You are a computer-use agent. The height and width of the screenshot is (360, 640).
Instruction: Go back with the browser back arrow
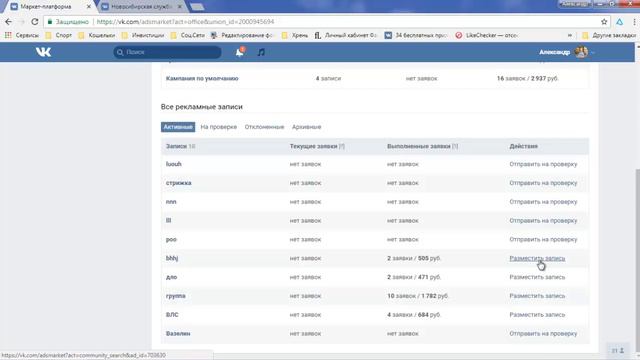(9, 22)
